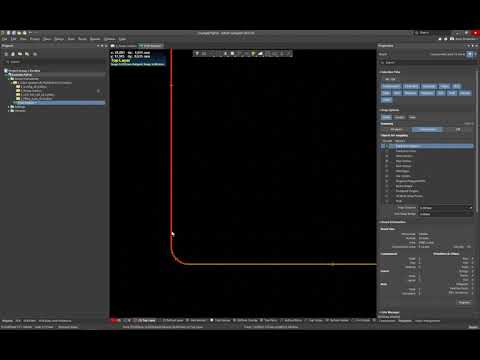Toggle the Via Centers snapping checkbox

click(387, 176)
